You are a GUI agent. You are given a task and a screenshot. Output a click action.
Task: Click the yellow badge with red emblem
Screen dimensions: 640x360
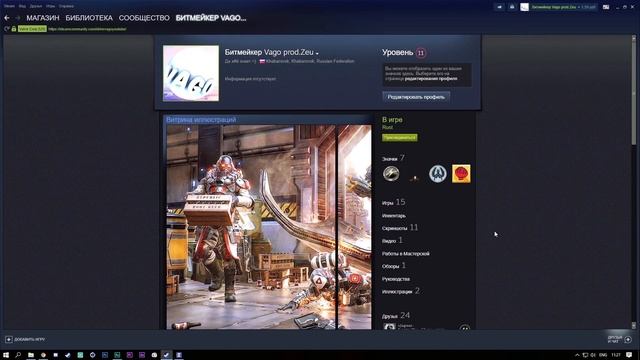click(461, 173)
